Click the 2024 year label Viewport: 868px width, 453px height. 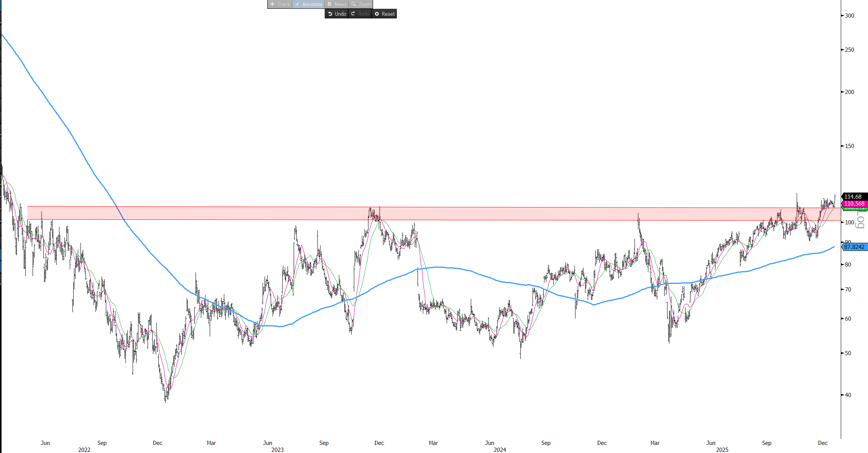click(500, 450)
